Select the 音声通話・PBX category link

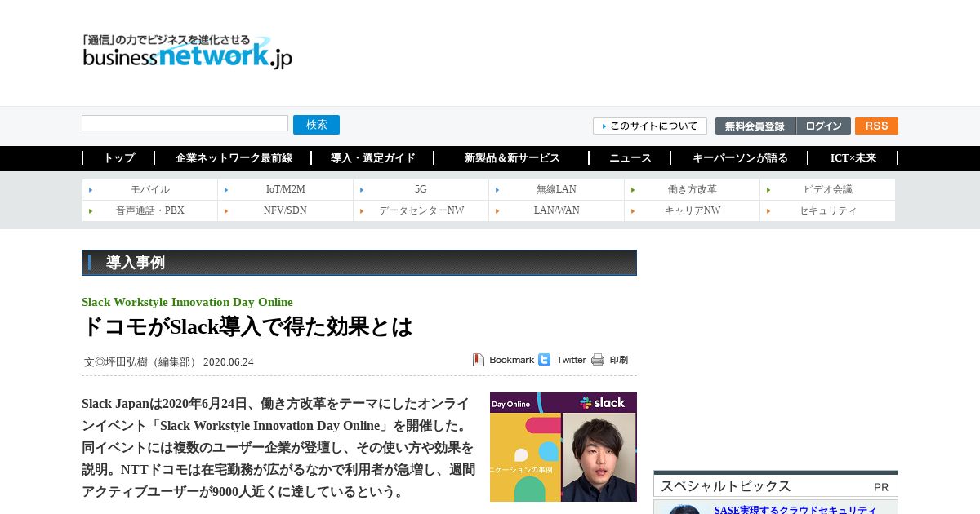[150, 210]
